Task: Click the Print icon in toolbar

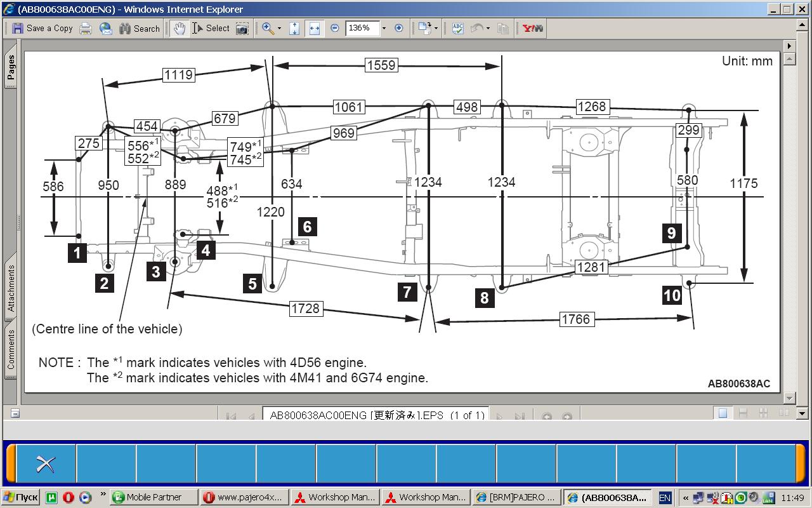Action: click(86, 28)
